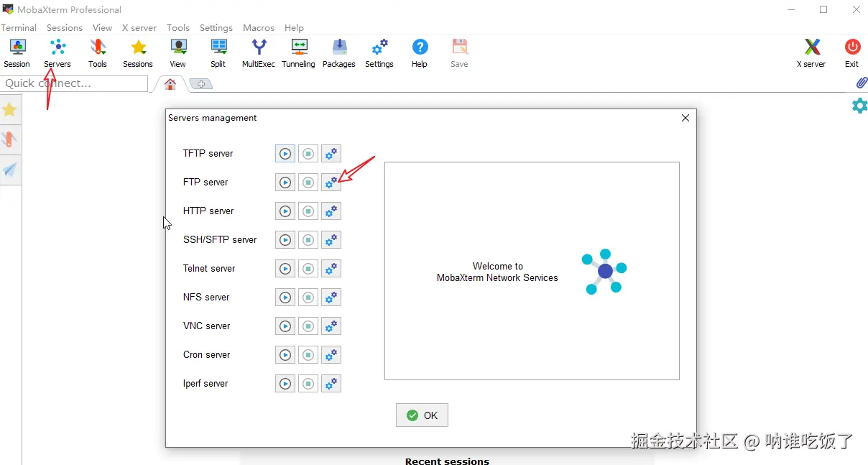
Task: Open Telnet server settings gears
Action: [x=331, y=269]
